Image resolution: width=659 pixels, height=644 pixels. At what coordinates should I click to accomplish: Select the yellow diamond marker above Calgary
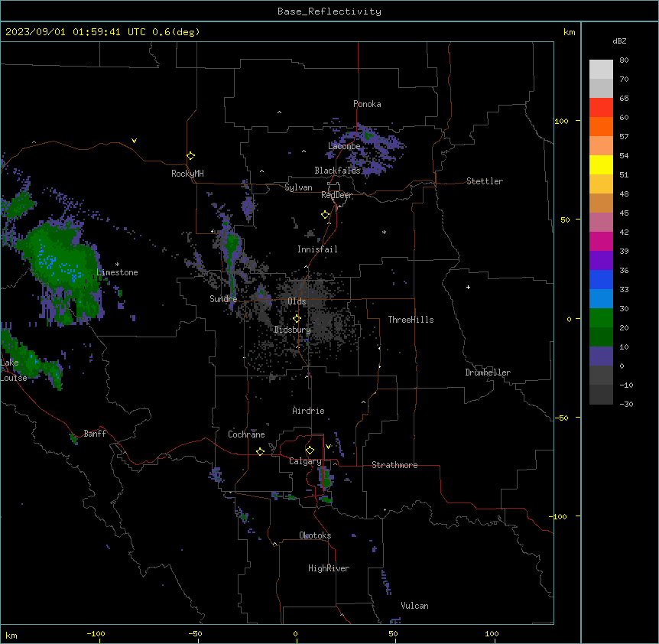pyautogui.click(x=310, y=450)
